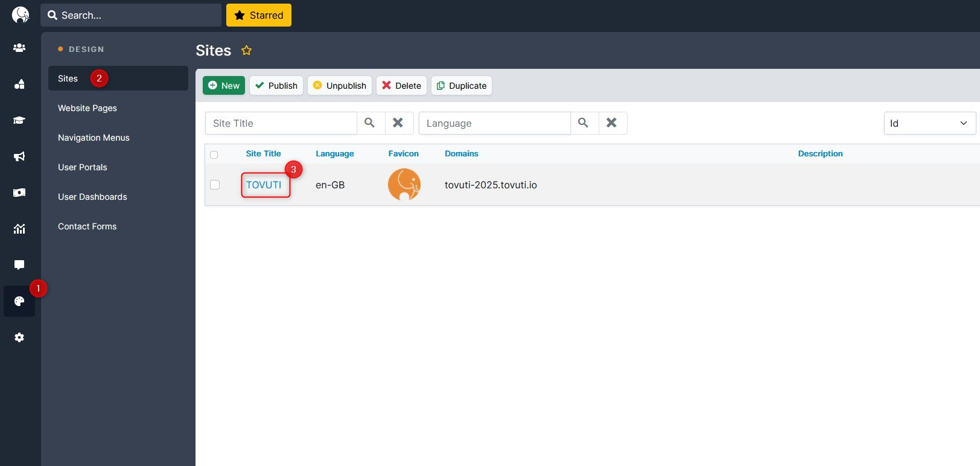Open the content shapes sidebar icon

point(19,84)
